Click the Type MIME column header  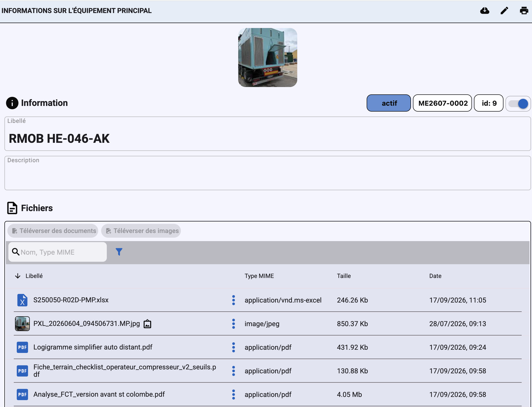coord(259,276)
